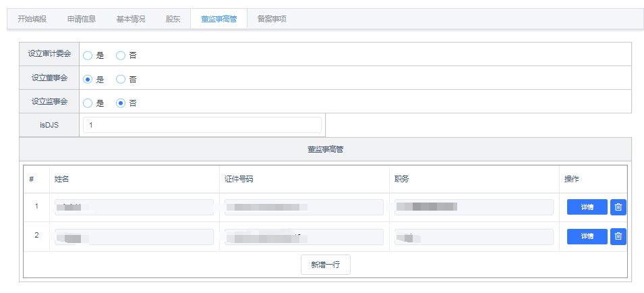Go to the 基本情况 tab
The width and height of the screenshot is (644, 293).
click(131, 19)
